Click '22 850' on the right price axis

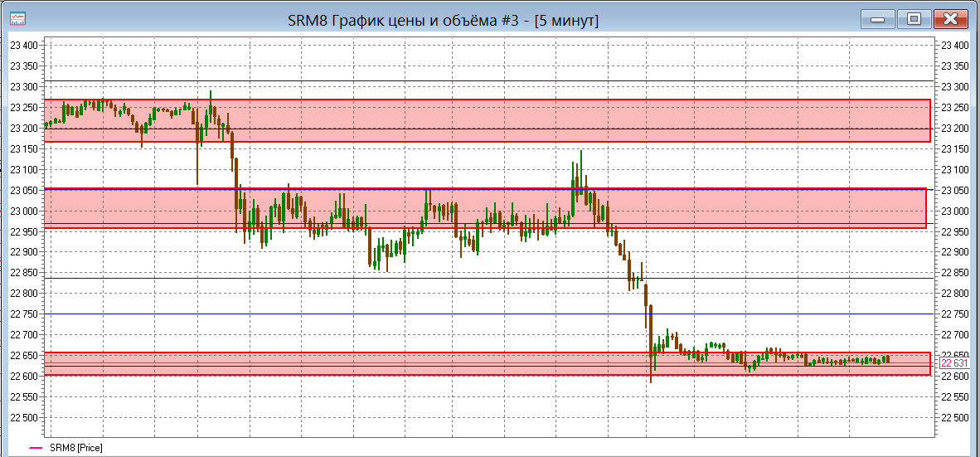954,273
